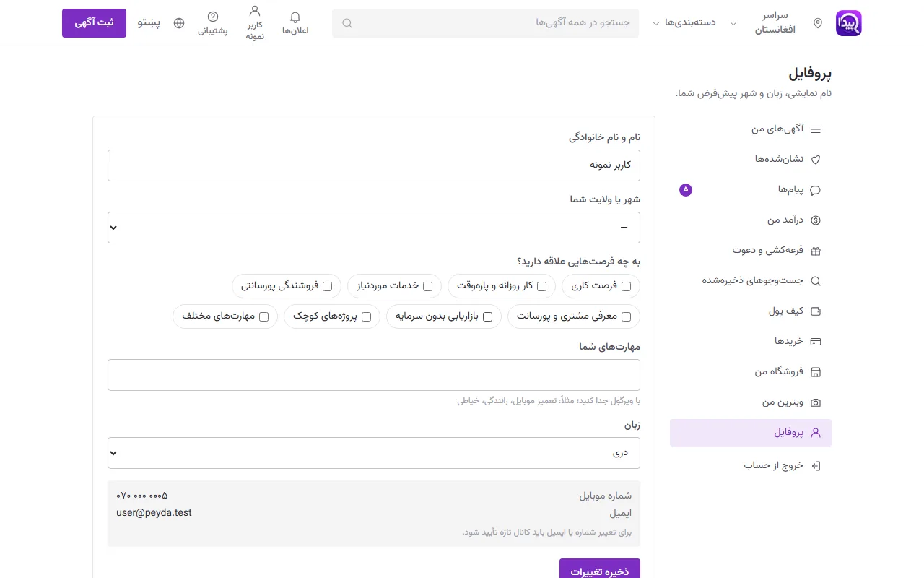Image resolution: width=924 pixels, height=578 pixels.
Task: Check the کار روزانه و پاره‌وقت checkbox
Action: coord(542,286)
